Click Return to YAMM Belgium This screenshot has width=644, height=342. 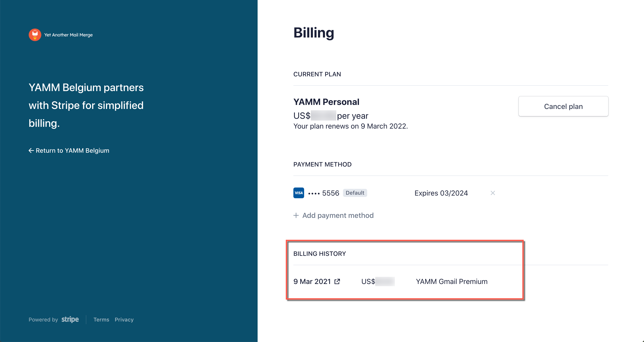(x=72, y=150)
